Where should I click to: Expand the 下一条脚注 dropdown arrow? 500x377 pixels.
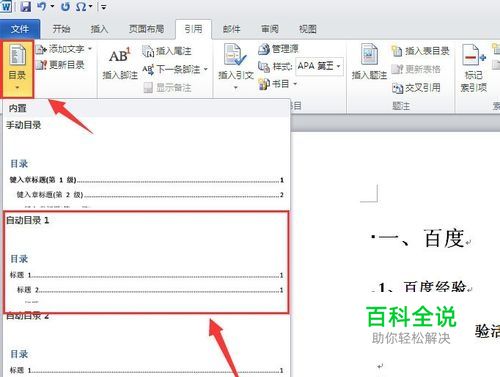coord(206,69)
